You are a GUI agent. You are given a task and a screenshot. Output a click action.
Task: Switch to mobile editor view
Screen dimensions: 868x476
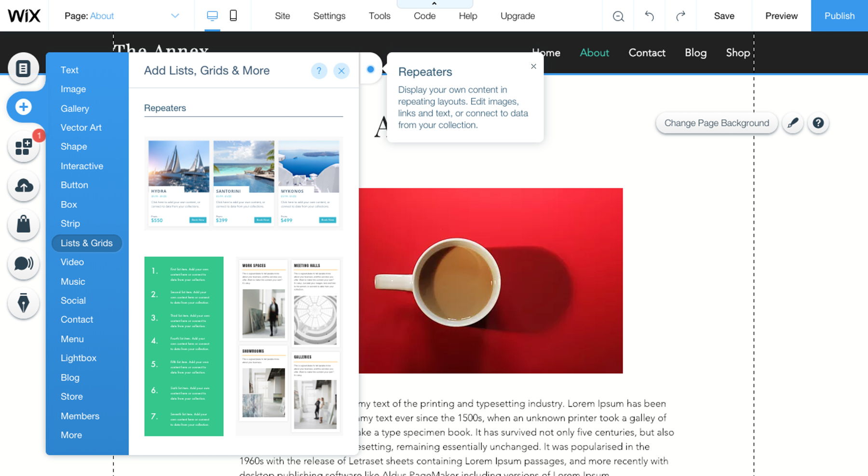coord(233,16)
